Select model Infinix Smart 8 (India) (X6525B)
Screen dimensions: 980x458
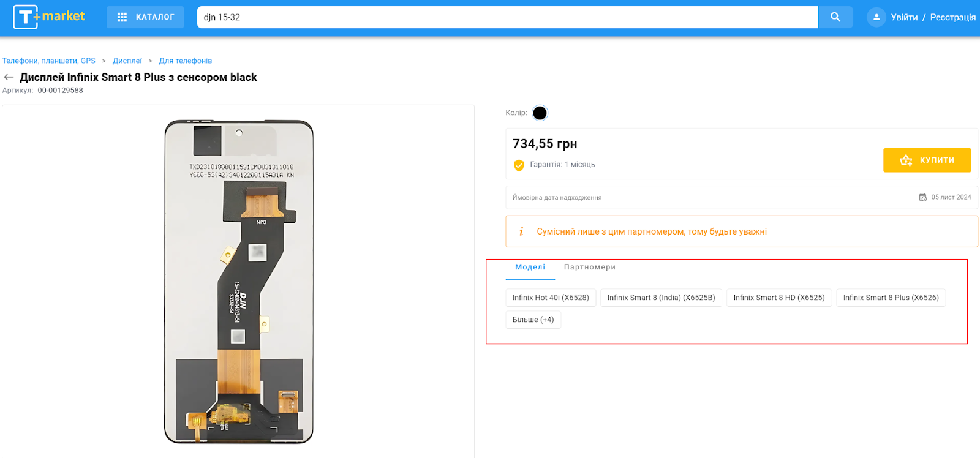(x=661, y=298)
